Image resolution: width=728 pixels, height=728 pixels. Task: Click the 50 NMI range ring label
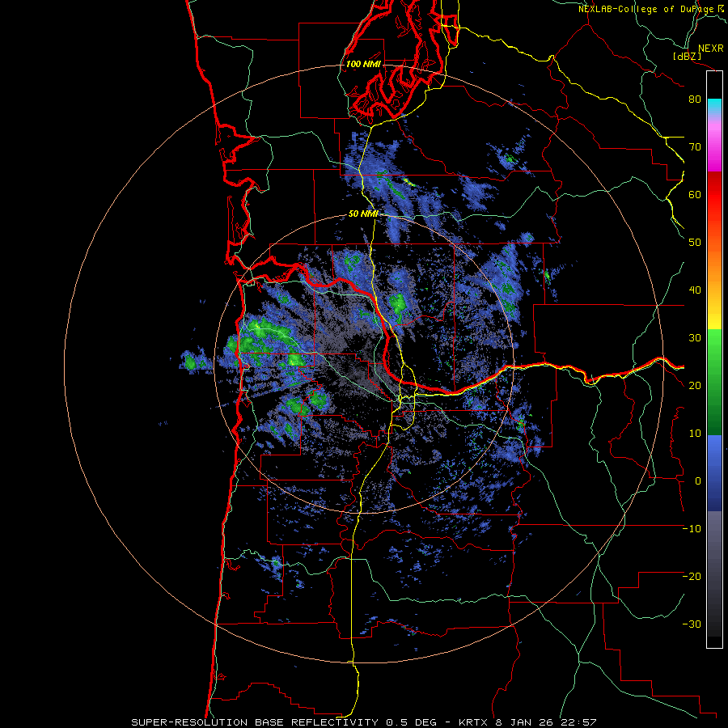(363, 214)
